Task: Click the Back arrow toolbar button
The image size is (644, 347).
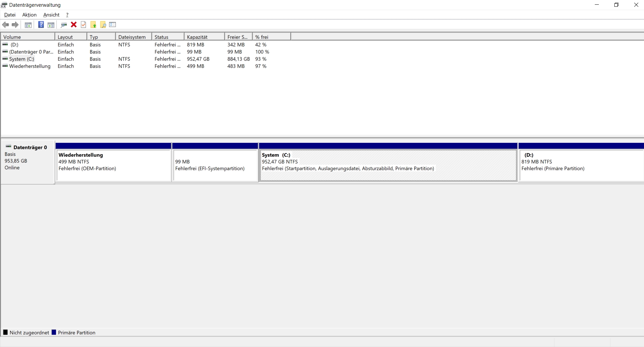Action: coord(5,25)
